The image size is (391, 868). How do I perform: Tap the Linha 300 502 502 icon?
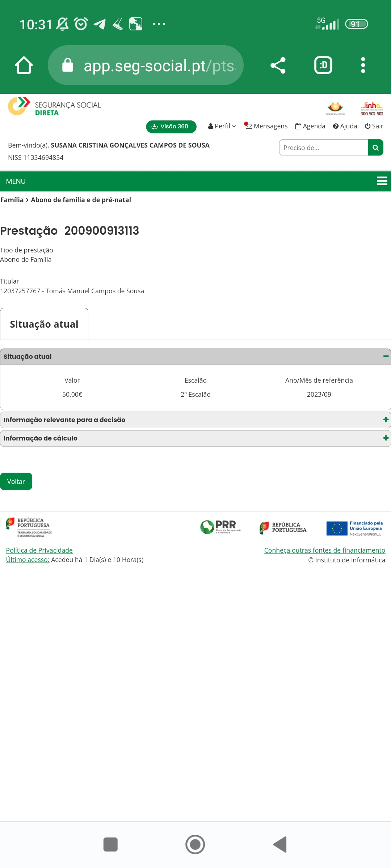click(372, 109)
